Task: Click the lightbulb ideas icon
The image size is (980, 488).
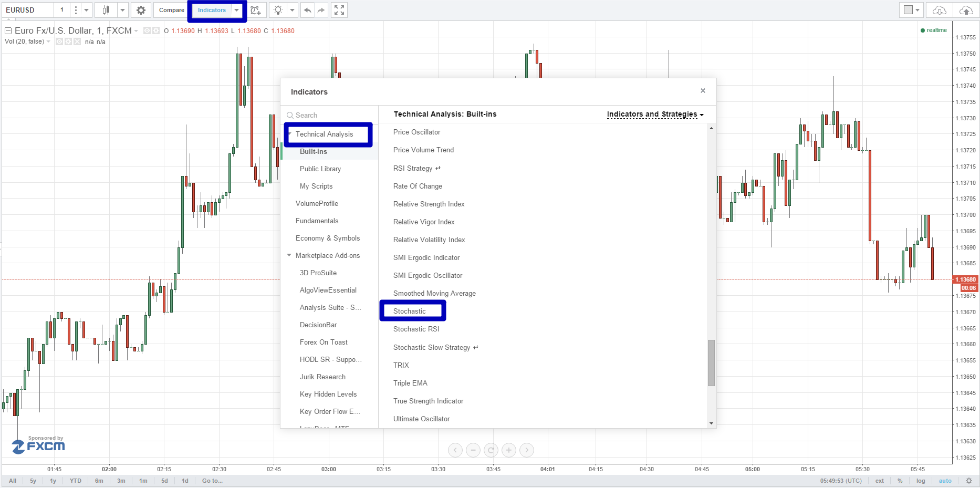Action: pyautogui.click(x=278, y=10)
